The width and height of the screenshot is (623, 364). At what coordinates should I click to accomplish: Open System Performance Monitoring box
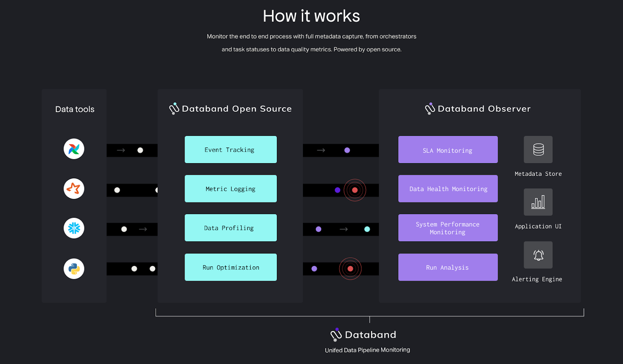pos(448,228)
